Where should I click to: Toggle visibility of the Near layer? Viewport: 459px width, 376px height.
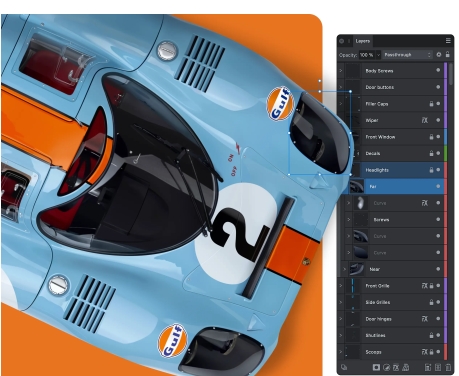(x=438, y=269)
